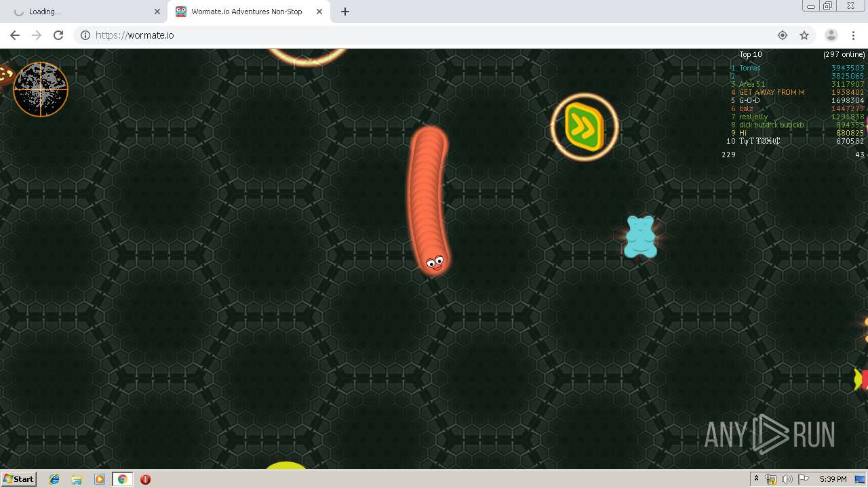The image size is (868, 488).
Task: Click the Show Desktop button
Action: [861, 479]
